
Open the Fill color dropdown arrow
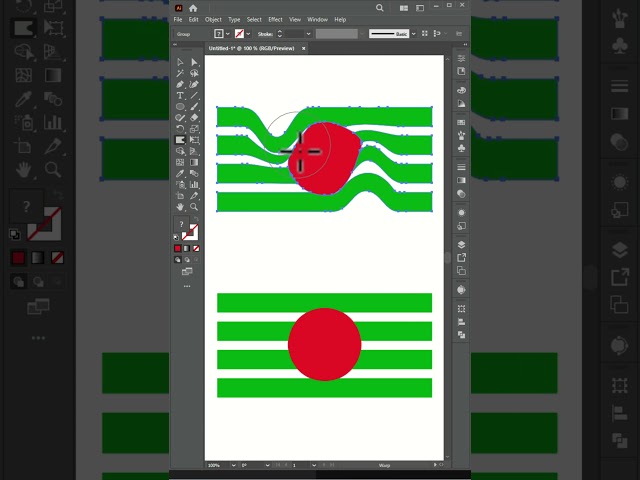pos(228,34)
